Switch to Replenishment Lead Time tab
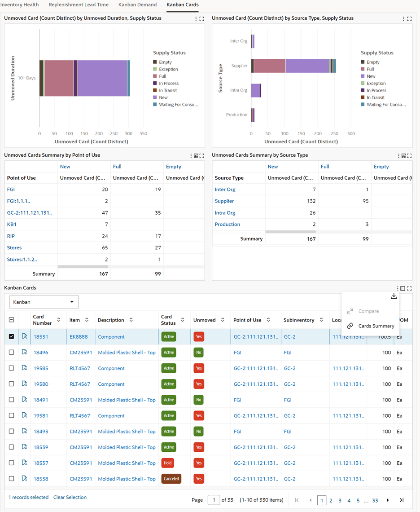Viewport: 420px width, 512px height. 79,4
